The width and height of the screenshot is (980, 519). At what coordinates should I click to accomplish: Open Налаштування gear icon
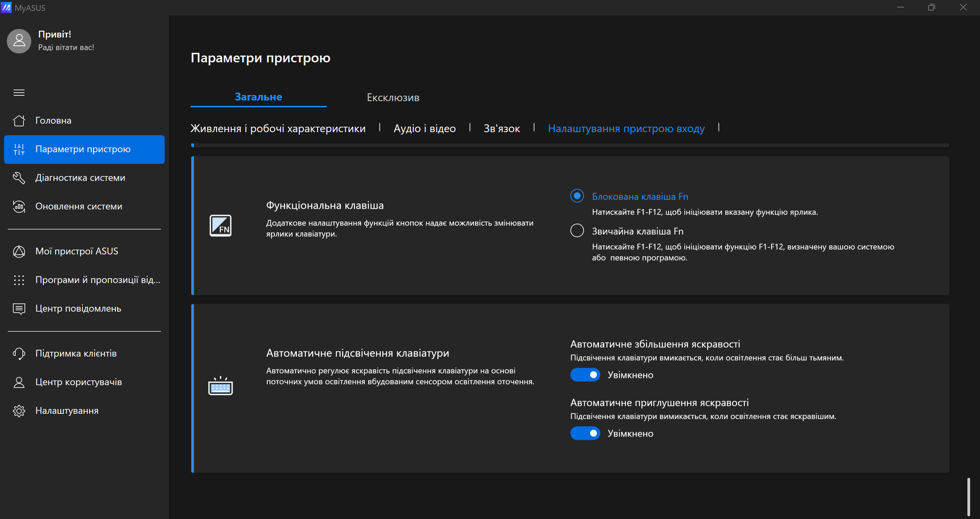(x=19, y=411)
